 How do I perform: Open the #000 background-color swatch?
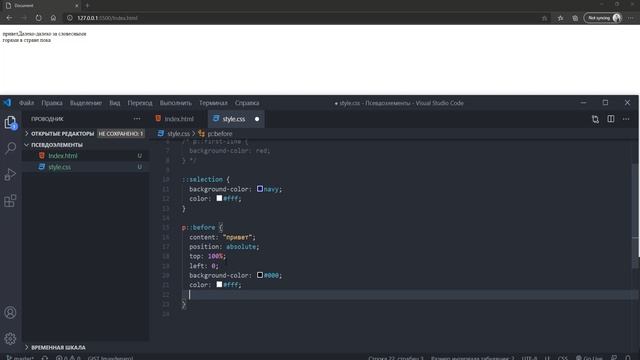[x=260, y=275]
